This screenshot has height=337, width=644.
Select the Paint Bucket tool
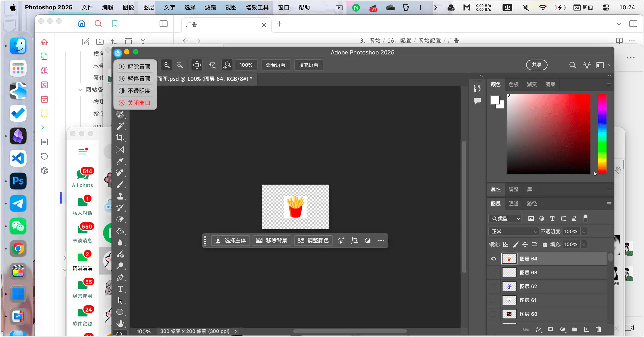(120, 231)
